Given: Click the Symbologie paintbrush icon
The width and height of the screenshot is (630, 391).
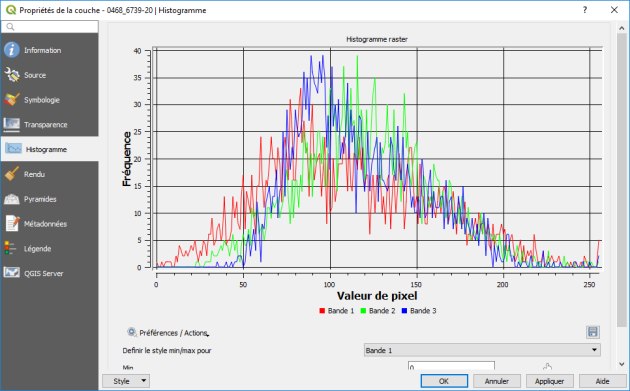Looking at the screenshot, I should pos(12,100).
